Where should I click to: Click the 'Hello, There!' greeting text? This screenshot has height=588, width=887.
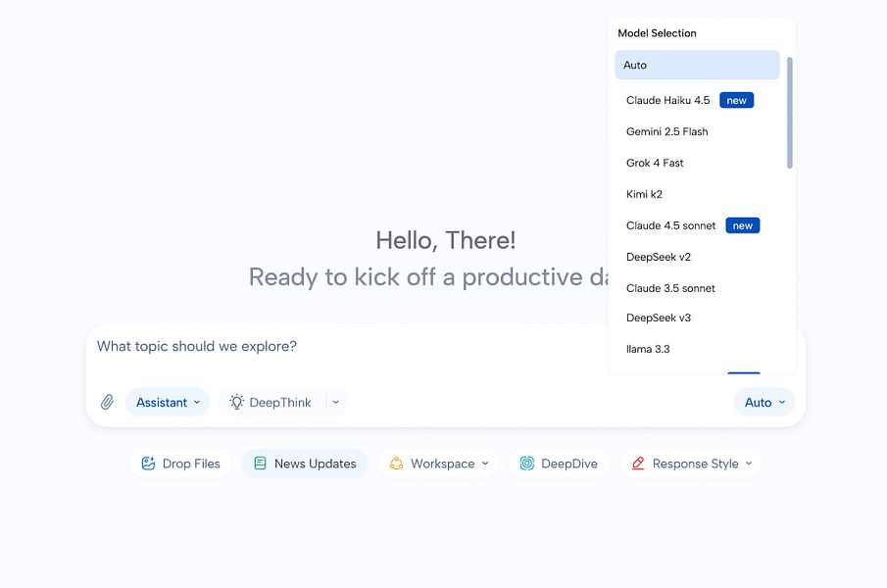(x=446, y=240)
